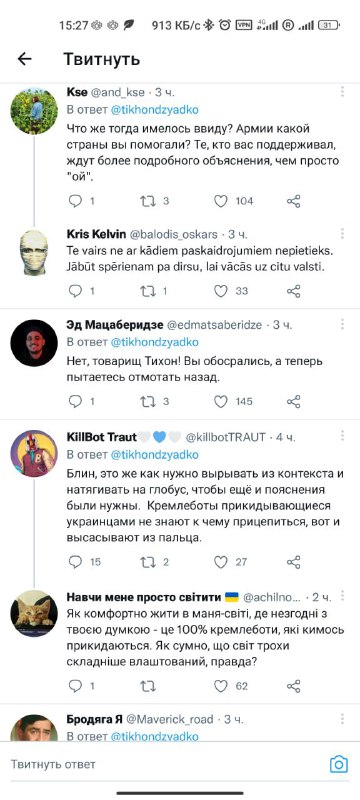Share the KillBot Traut tweet

click(294, 562)
